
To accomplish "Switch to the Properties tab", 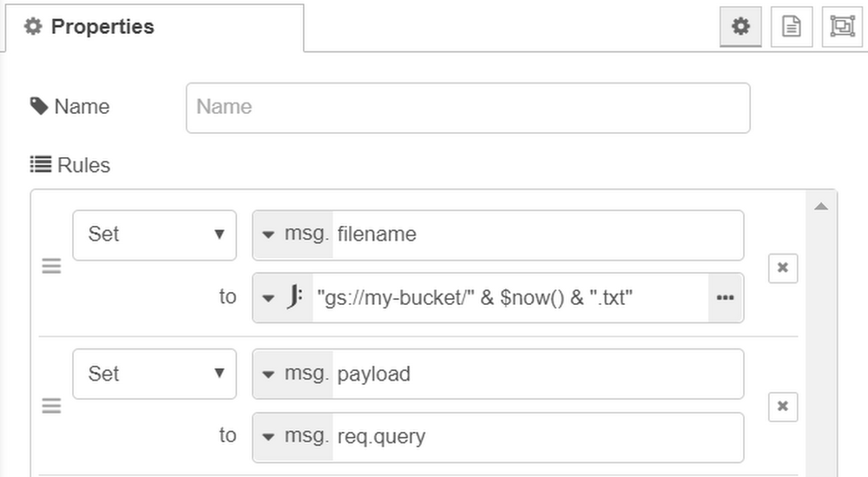I will point(155,28).
